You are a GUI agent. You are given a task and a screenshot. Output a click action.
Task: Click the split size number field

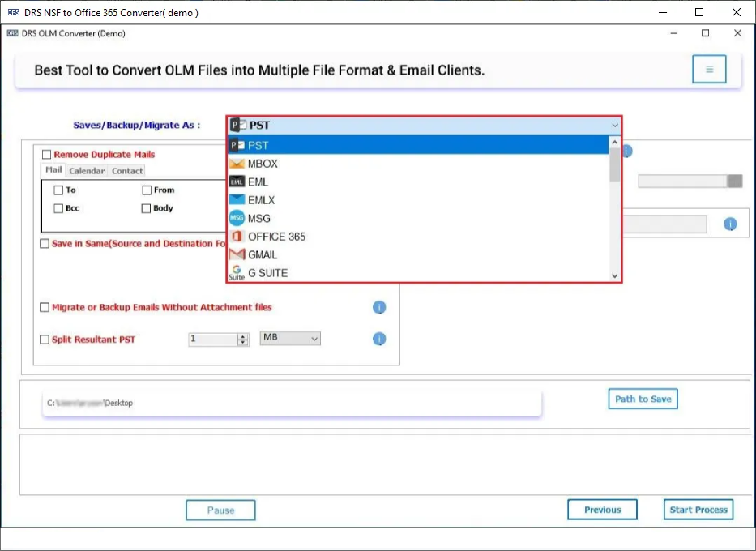coord(213,339)
